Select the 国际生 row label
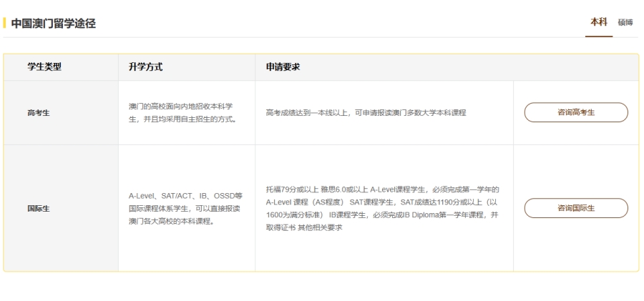This screenshot has width=644, height=301. (x=38, y=208)
